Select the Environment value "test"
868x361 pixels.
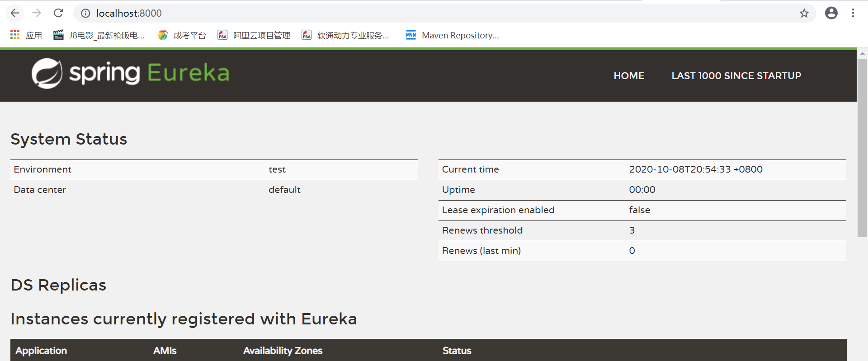click(277, 169)
